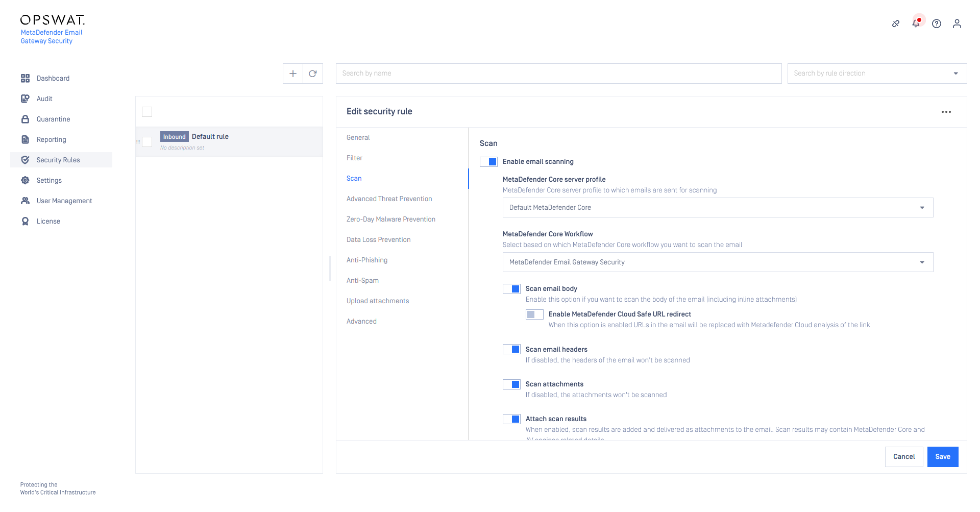The width and height of the screenshot is (980, 512).
Task: Click the Quarantine lock icon
Action: click(x=25, y=119)
